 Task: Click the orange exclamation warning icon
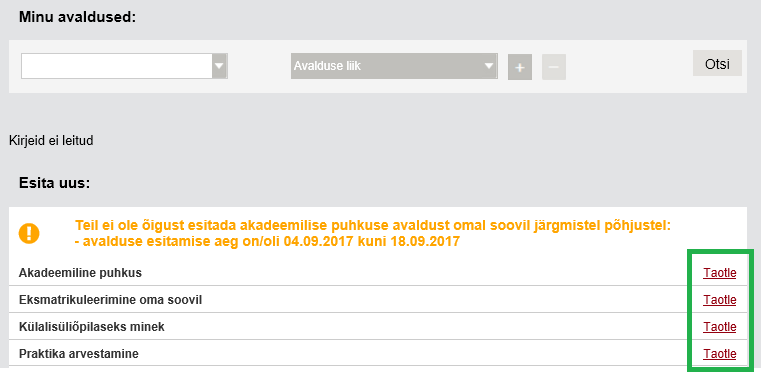[29, 233]
